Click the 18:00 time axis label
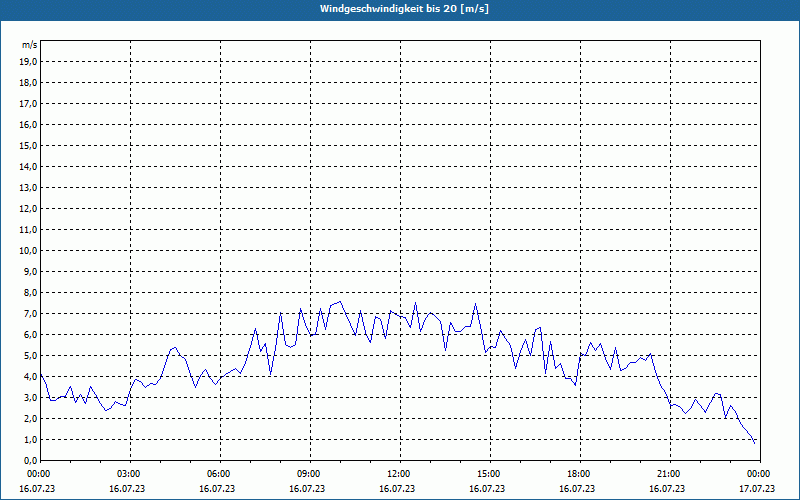 pyautogui.click(x=579, y=474)
